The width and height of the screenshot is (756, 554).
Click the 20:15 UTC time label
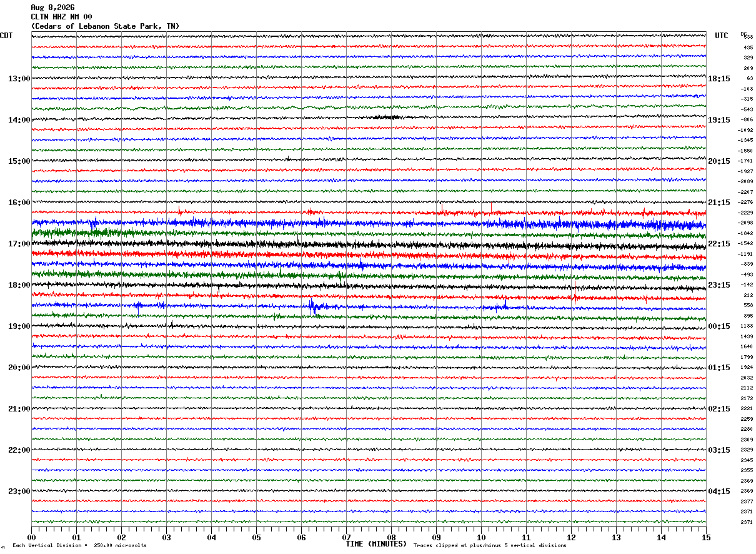coord(719,161)
